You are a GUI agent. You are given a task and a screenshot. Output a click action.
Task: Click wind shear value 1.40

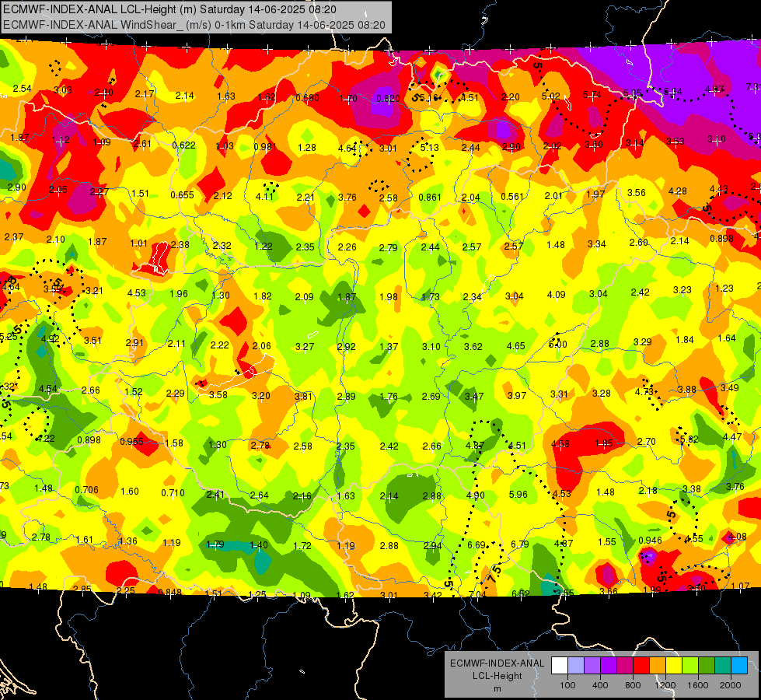tap(259, 544)
